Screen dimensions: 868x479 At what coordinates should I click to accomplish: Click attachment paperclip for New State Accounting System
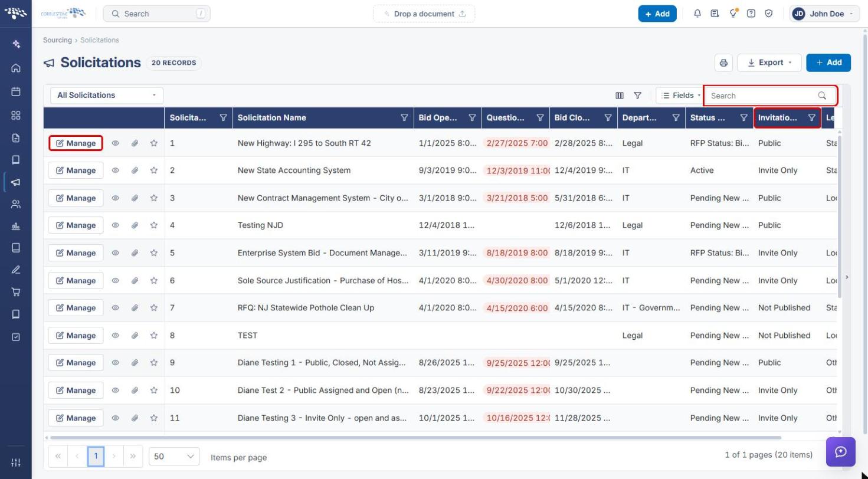(x=135, y=170)
